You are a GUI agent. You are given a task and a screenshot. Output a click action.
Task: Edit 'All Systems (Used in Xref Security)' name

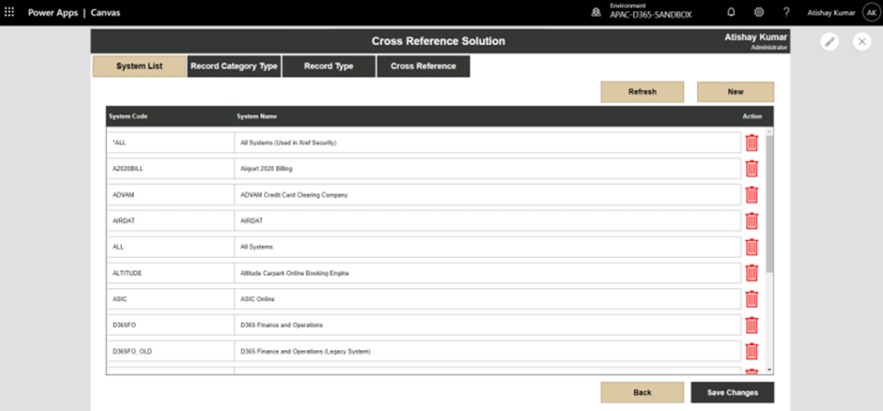pos(488,143)
